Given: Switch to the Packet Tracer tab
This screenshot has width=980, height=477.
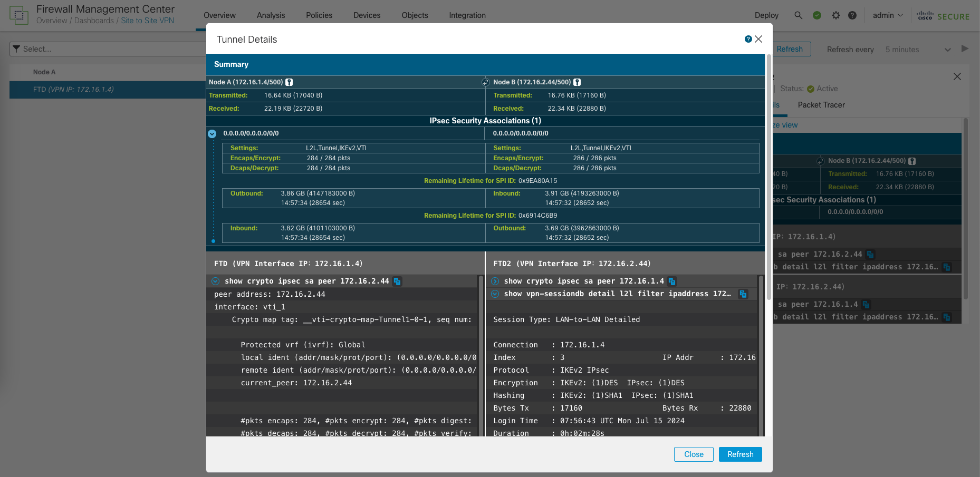Looking at the screenshot, I should tap(821, 105).
